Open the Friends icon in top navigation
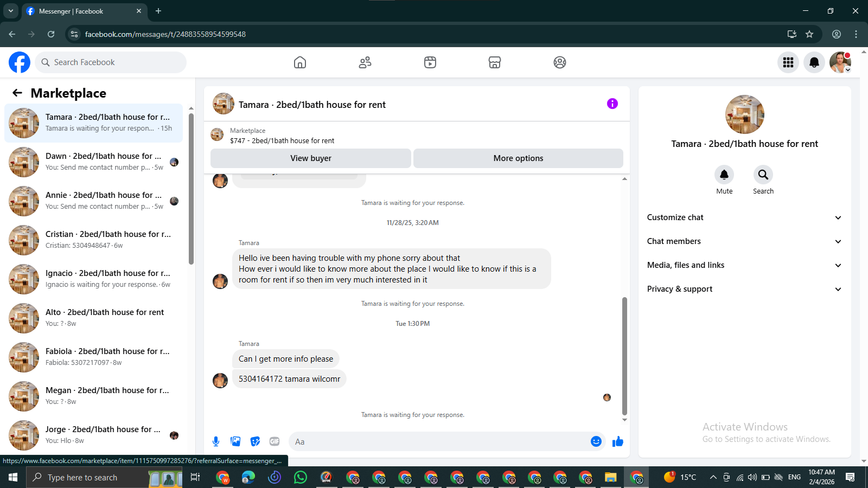This screenshot has width=868, height=488. 365,62
